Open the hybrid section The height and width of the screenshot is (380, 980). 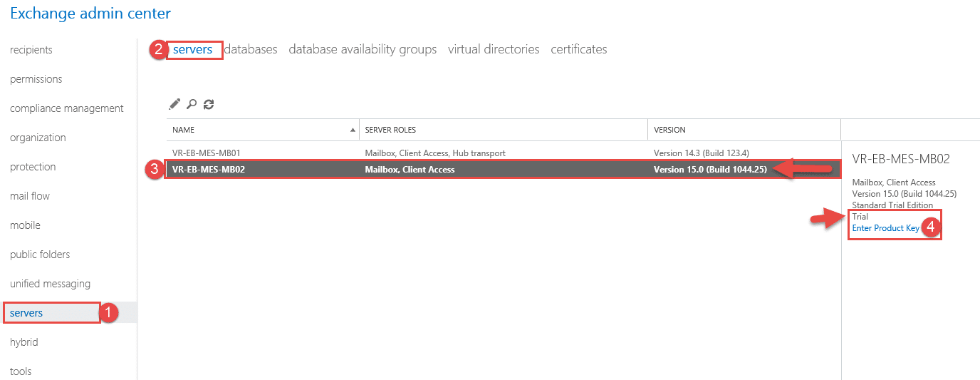pyautogui.click(x=24, y=342)
